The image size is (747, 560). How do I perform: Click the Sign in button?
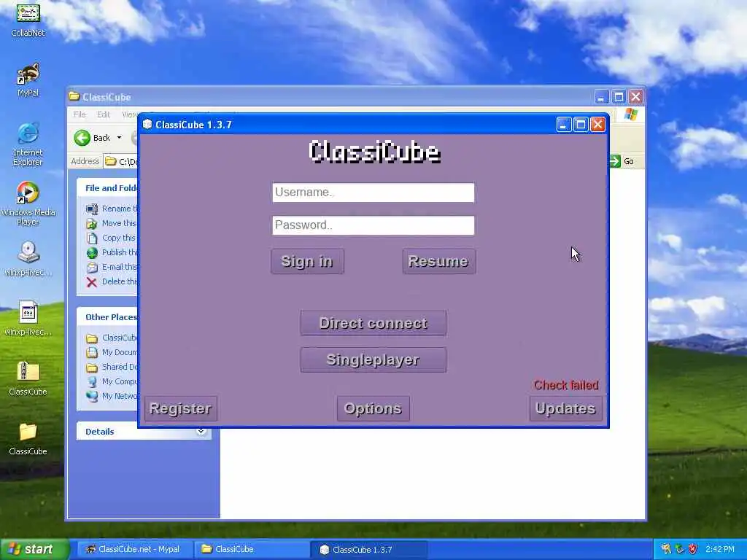[x=307, y=262]
